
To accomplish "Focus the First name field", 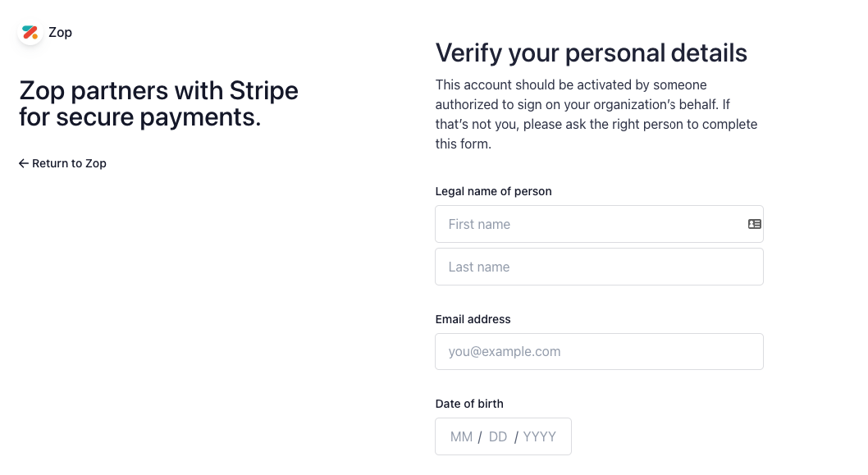I will click(x=599, y=224).
